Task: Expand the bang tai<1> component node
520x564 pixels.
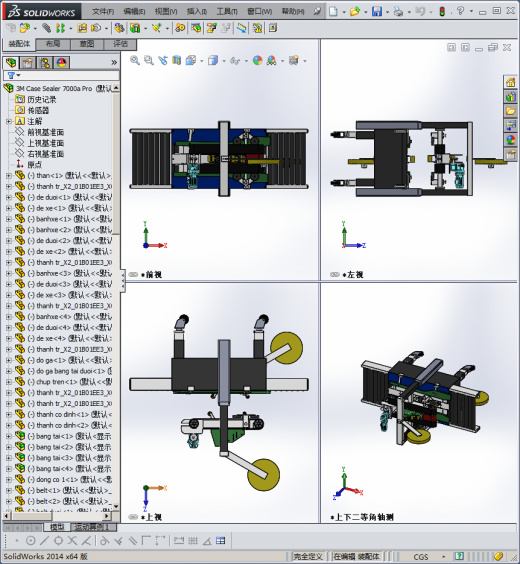Action: pos(9,436)
